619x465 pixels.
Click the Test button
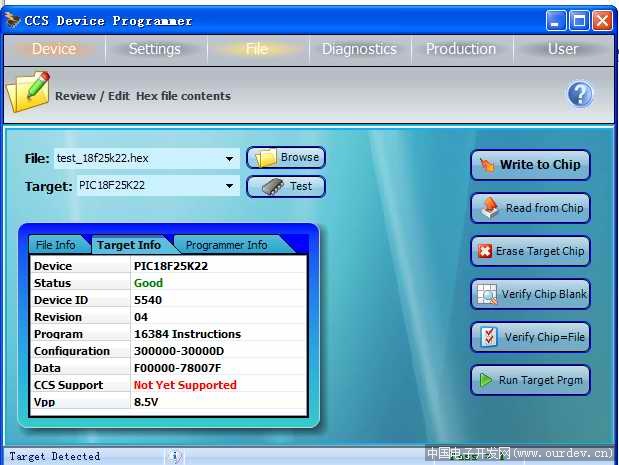coord(286,186)
